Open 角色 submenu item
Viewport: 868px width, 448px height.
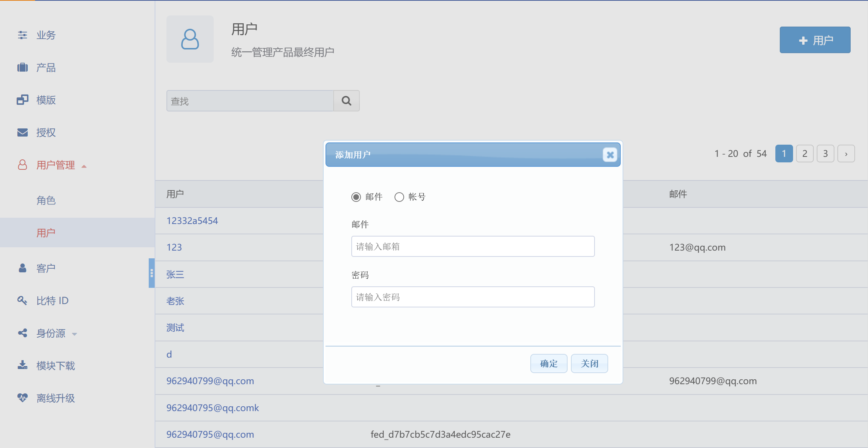click(46, 200)
